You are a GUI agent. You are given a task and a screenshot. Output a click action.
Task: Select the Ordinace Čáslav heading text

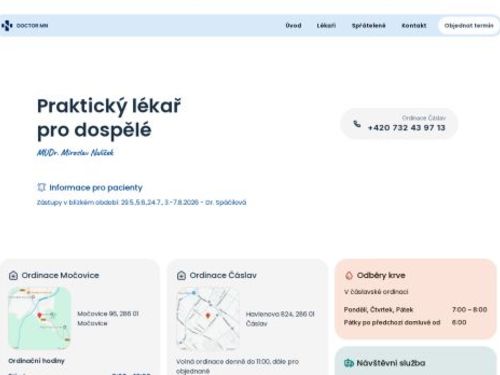[x=223, y=275]
